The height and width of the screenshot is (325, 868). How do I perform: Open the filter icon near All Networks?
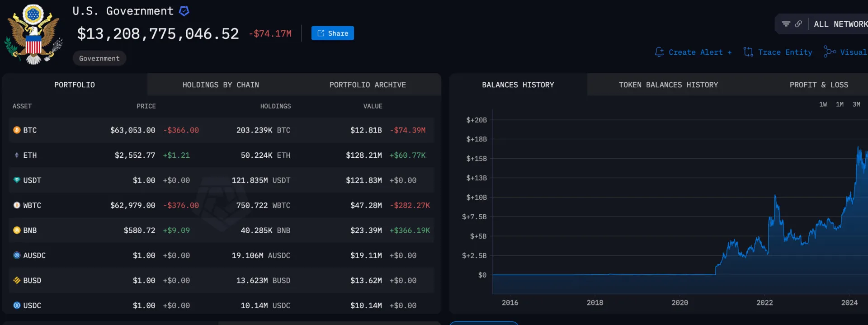(x=786, y=24)
